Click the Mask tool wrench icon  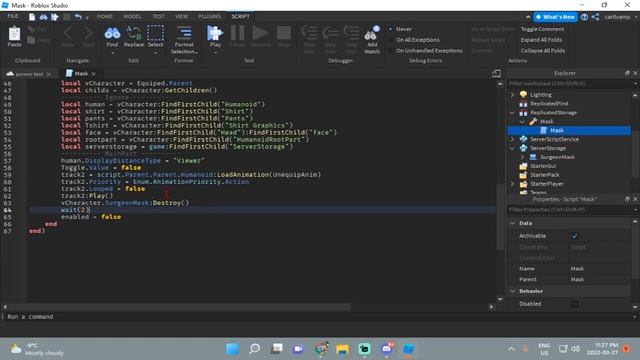coord(533,121)
